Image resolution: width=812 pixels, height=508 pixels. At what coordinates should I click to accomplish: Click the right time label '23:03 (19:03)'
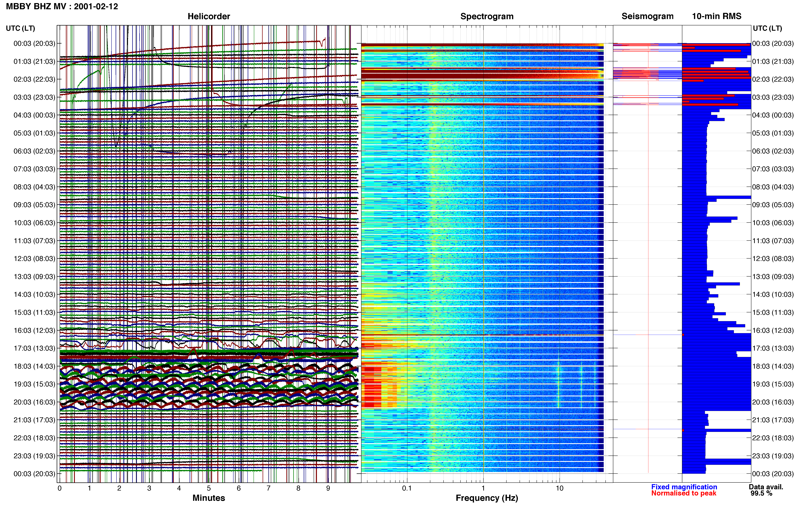pos(773,456)
